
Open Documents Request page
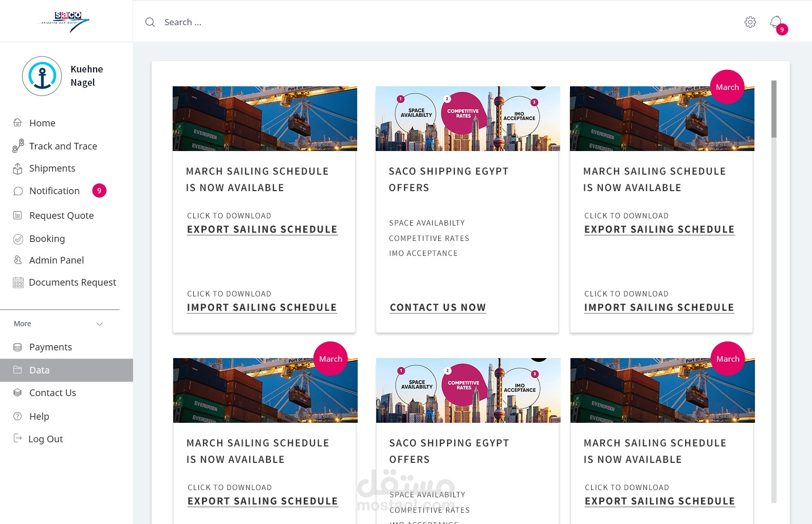click(72, 282)
